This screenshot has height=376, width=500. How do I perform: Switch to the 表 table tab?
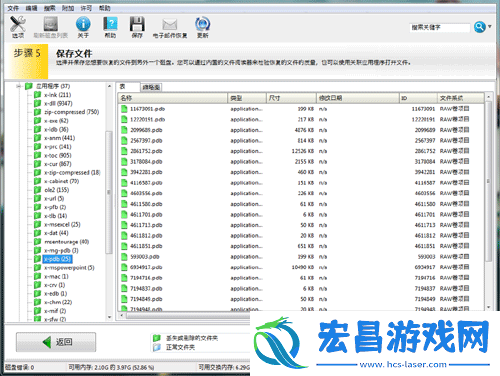pyautogui.click(x=128, y=87)
